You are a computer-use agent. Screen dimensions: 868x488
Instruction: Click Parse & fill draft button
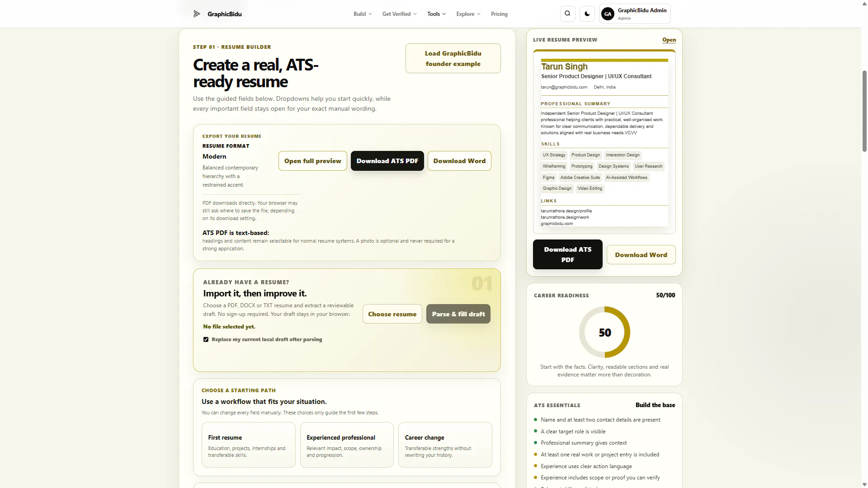[458, 314]
